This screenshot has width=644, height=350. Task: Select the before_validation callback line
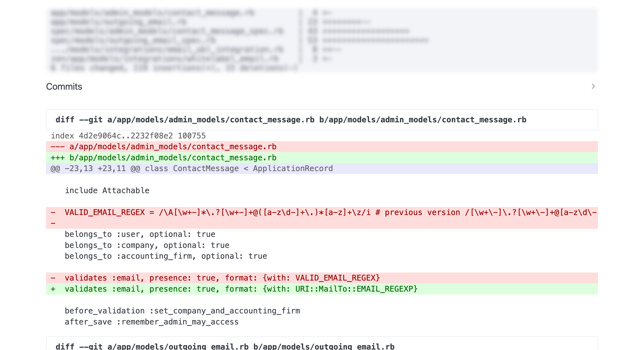pos(182,310)
